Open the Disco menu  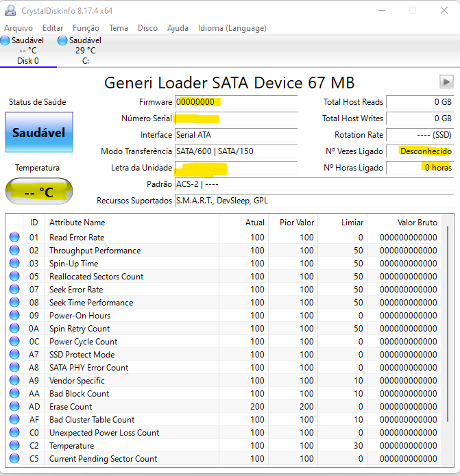(x=147, y=28)
